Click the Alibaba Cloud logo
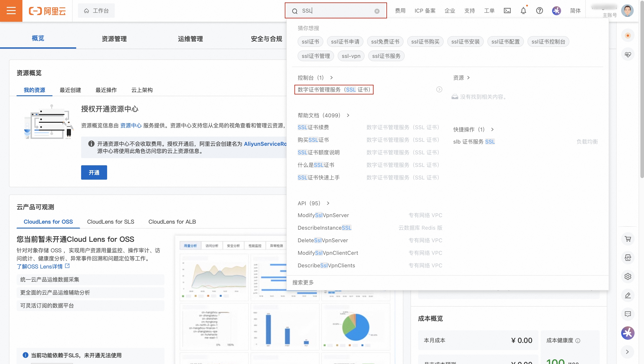The height and width of the screenshot is (364, 644). (47, 11)
